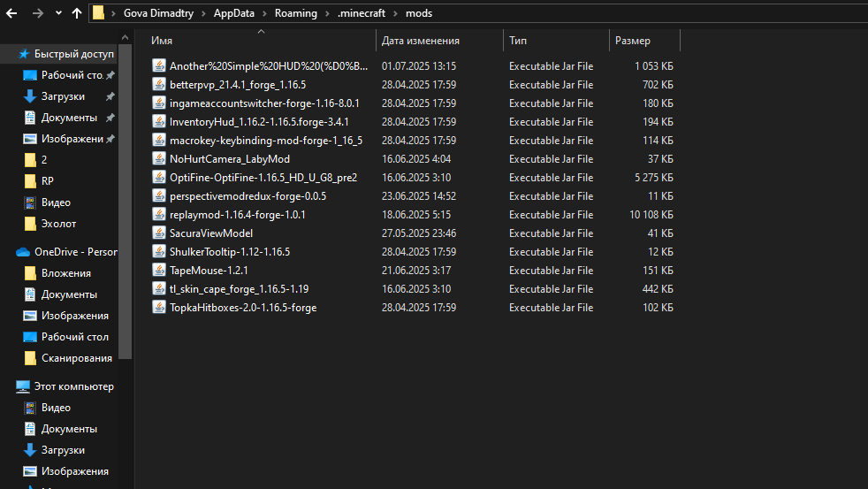Screen dimensions: 868x489
Task: Select file name SacuraViewModel
Action: tap(211, 233)
